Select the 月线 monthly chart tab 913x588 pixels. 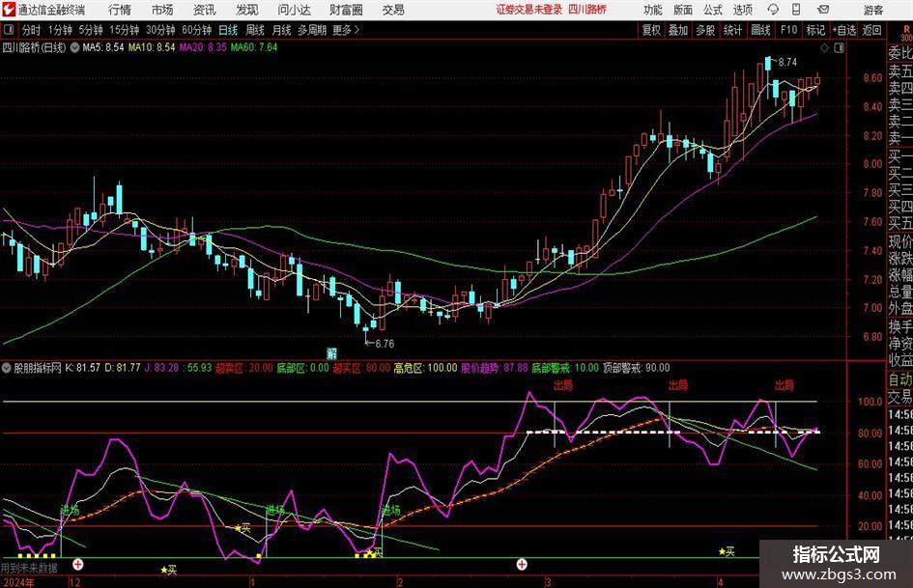282,30
